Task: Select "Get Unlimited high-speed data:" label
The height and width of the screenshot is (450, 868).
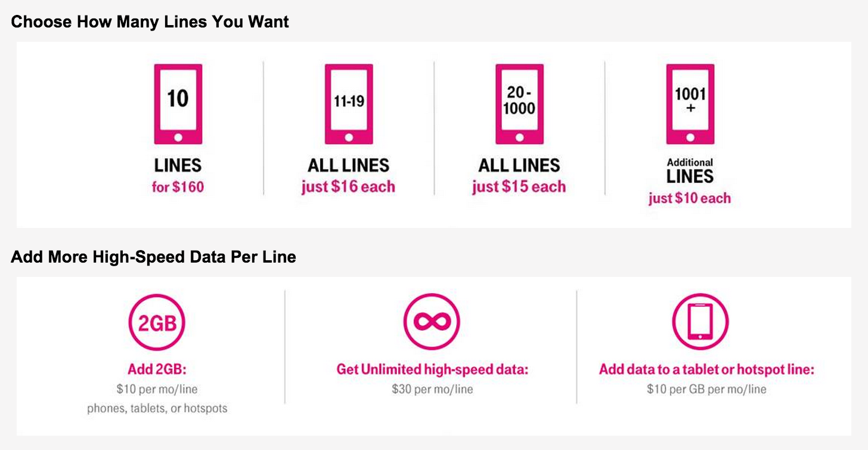Action: tap(432, 369)
